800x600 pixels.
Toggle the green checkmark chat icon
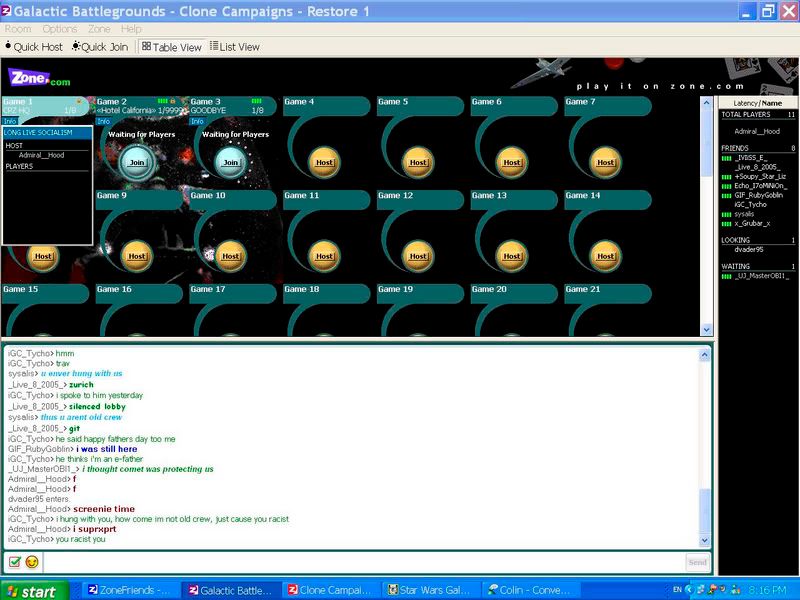pos(15,562)
